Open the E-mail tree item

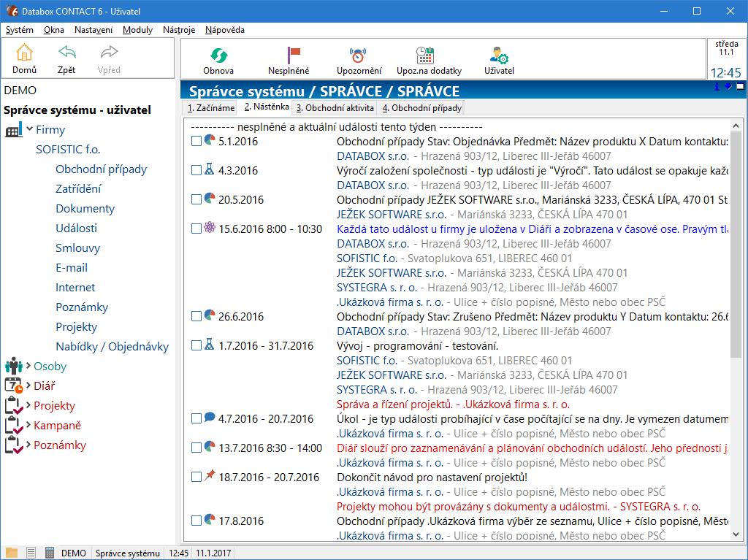coord(72,268)
